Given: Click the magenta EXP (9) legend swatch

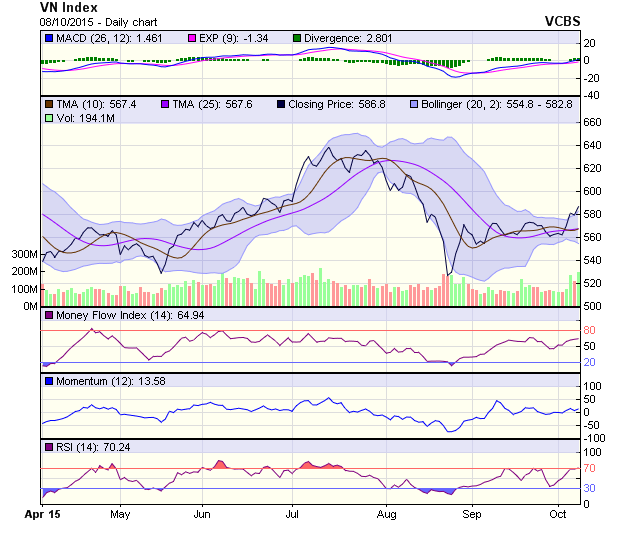Looking at the screenshot, I should pyautogui.click(x=193, y=38).
